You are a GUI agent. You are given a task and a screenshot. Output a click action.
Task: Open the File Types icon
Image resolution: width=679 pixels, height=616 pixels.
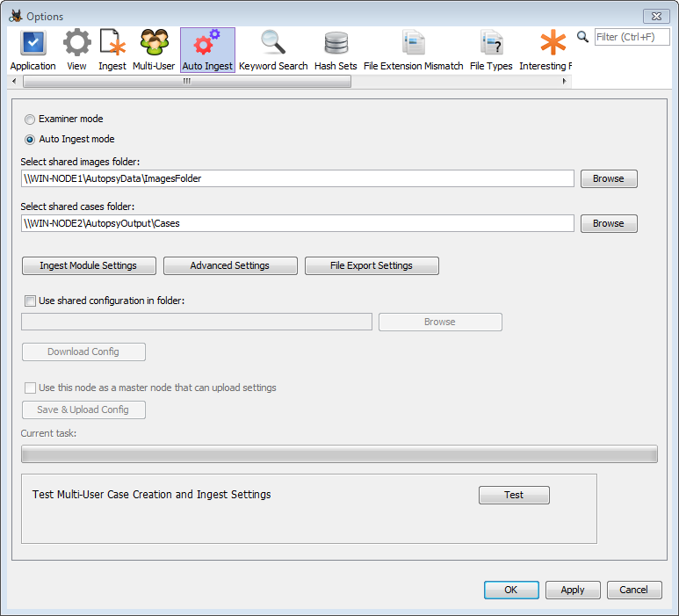491,44
